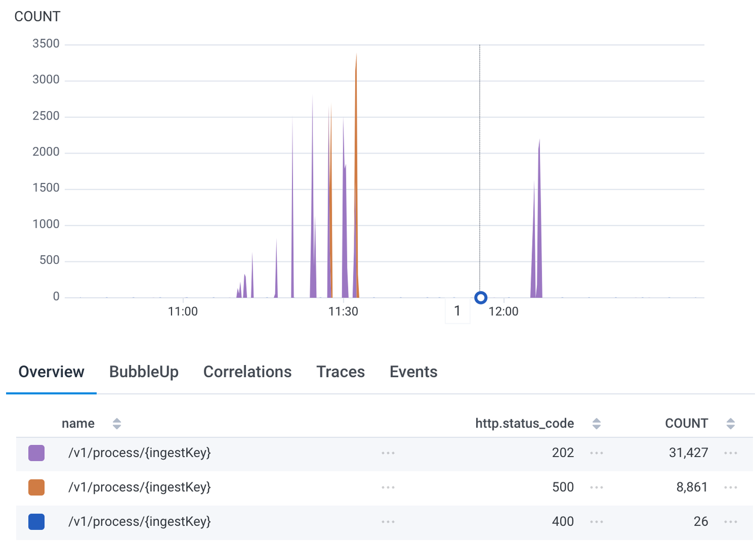
Task: Open status code options for 202
Action: coord(597,453)
